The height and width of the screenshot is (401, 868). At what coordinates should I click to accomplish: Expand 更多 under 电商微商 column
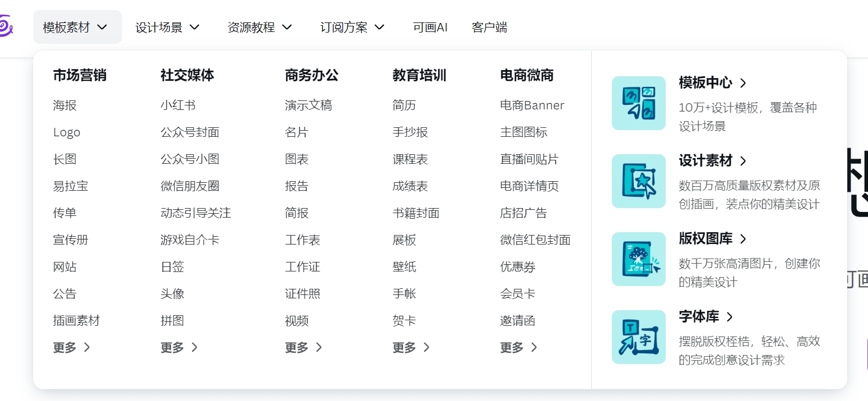518,347
